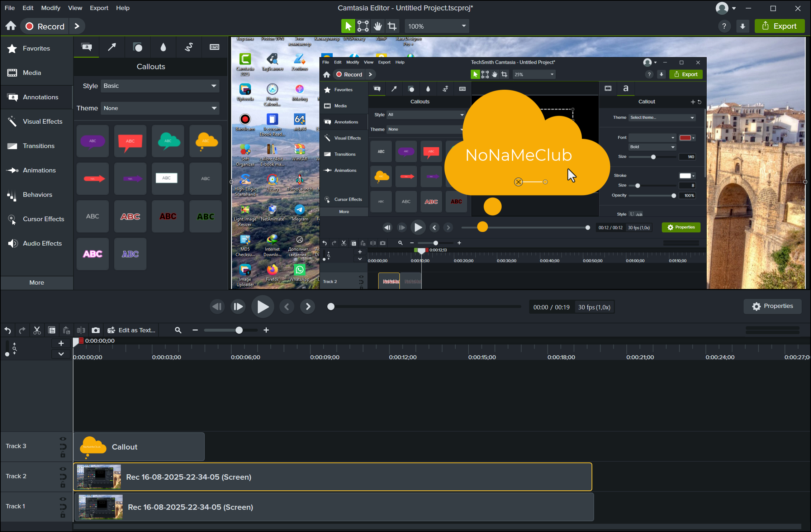
Task: Click the timeline zoom slider handle
Action: [239, 330]
